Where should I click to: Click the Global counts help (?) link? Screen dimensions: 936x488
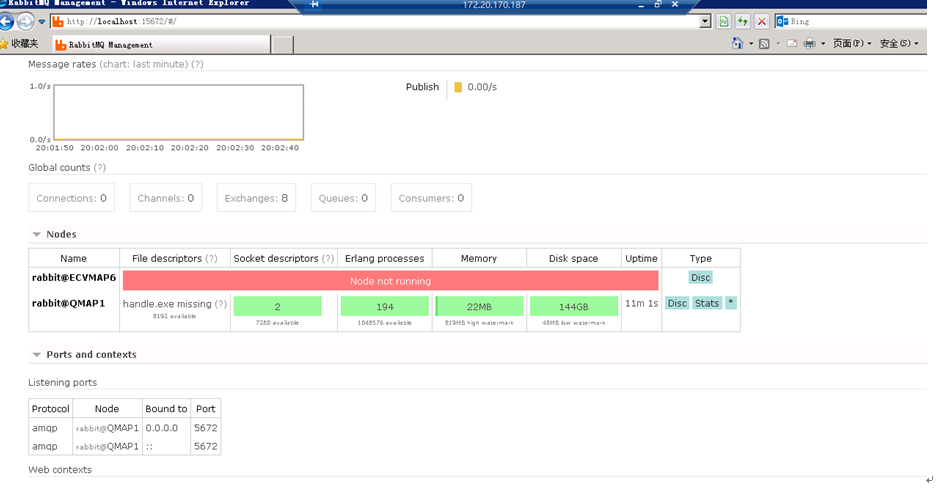100,168
